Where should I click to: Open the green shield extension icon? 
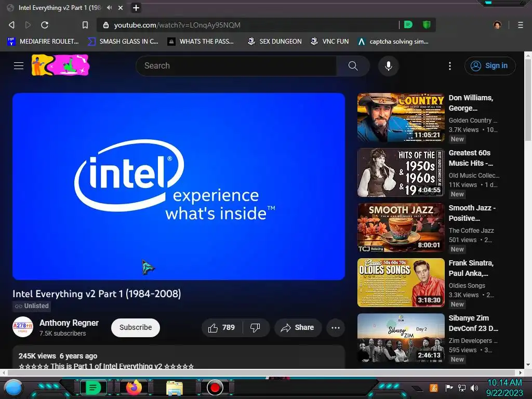[x=427, y=24]
